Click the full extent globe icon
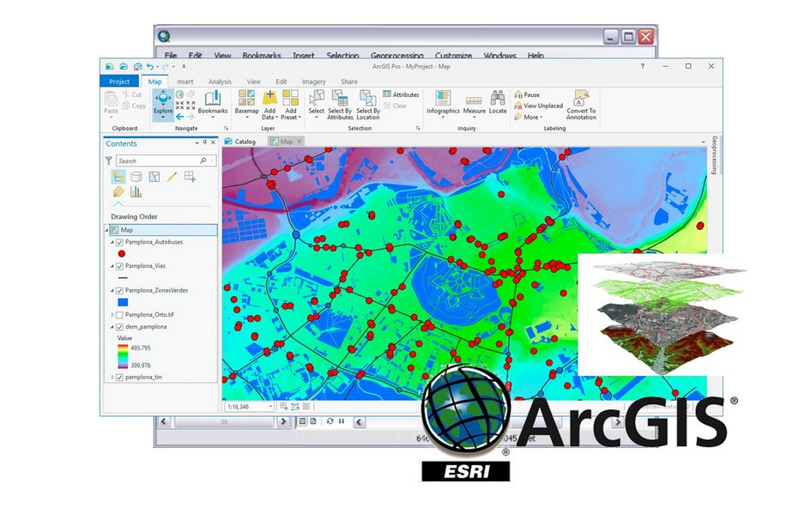 pos(180,95)
